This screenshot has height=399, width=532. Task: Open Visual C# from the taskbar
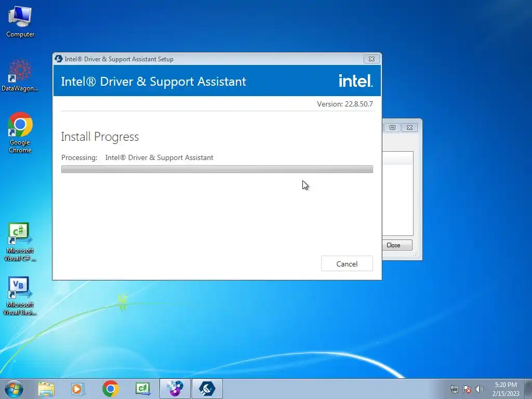(143, 389)
